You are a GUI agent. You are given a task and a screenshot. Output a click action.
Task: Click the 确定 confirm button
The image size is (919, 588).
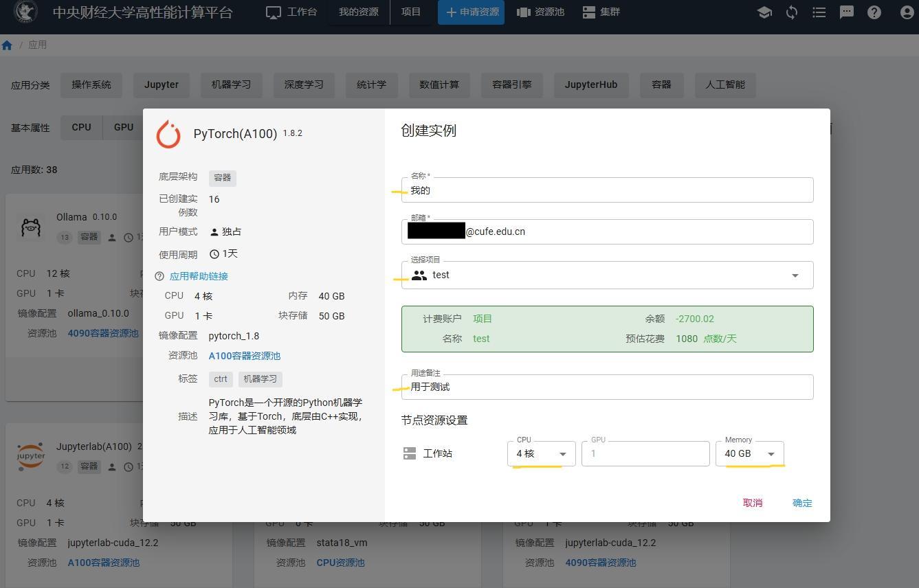tap(801, 503)
